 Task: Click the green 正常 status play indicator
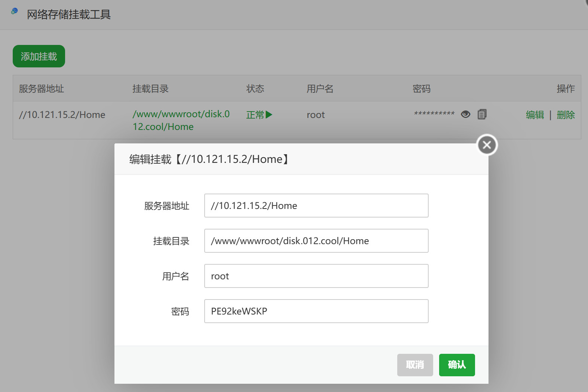click(259, 115)
